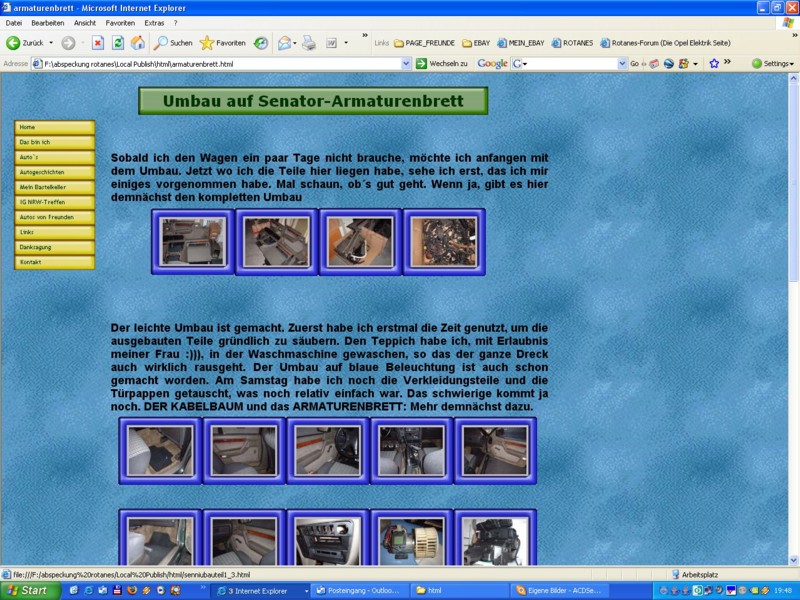Go to the browser Home page icon
This screenshot has height=600, width=800.
pyautogui.click(x=138, y=43)
